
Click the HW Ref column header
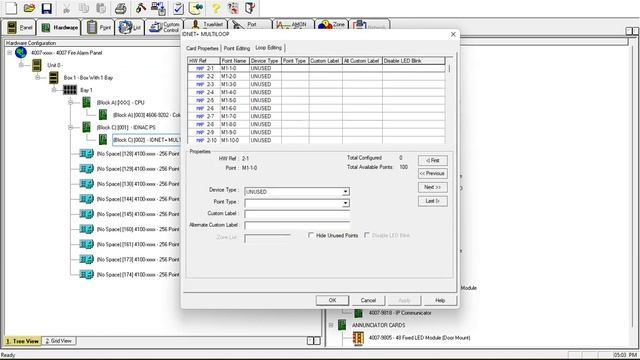[x=204, y=61]
